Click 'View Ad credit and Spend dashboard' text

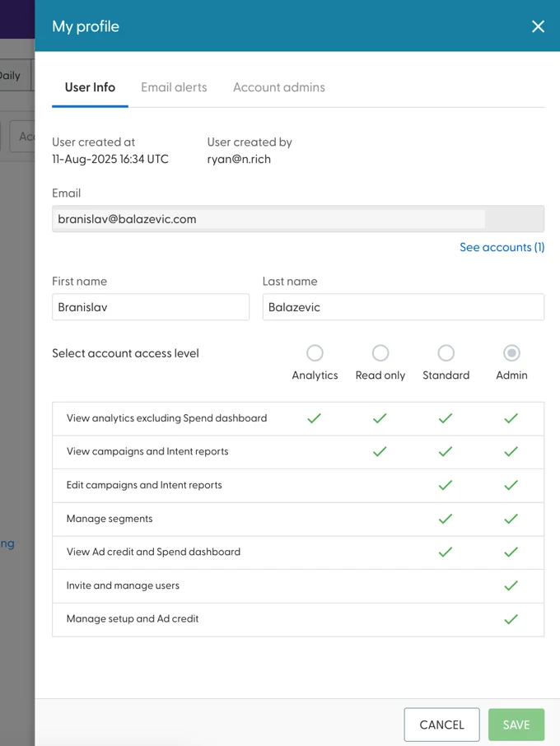point(153,552)
